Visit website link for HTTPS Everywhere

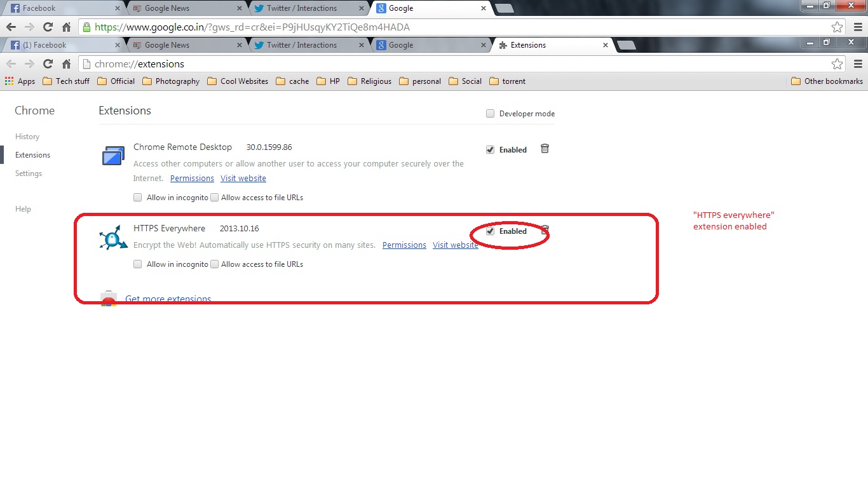[x=456, y=245]
